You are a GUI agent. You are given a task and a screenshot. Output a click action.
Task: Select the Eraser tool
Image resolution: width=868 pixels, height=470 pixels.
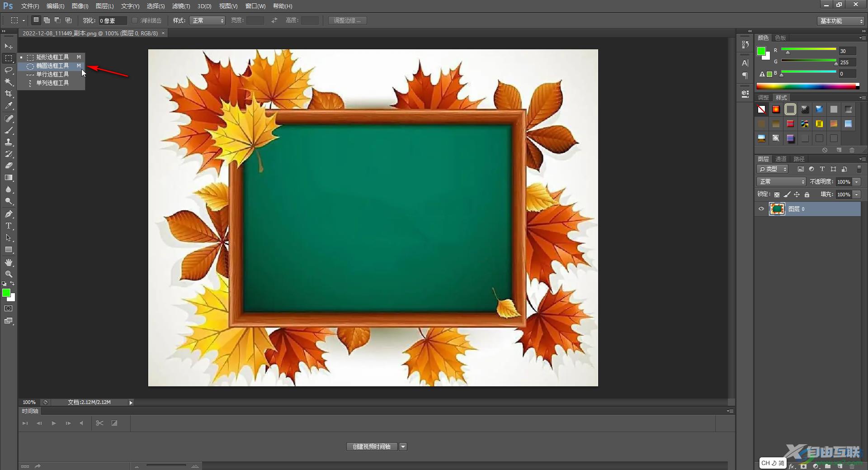pyautogui.click(x=9, y=166)
